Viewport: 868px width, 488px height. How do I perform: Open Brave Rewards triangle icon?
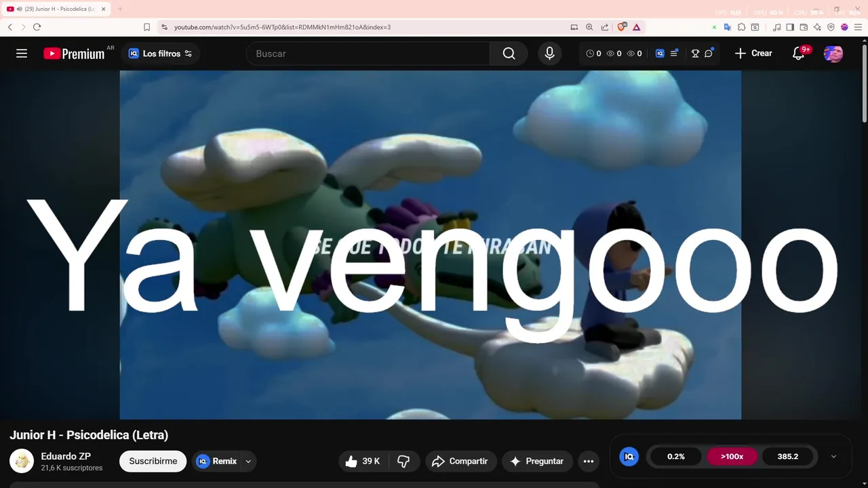pos(636,27)
